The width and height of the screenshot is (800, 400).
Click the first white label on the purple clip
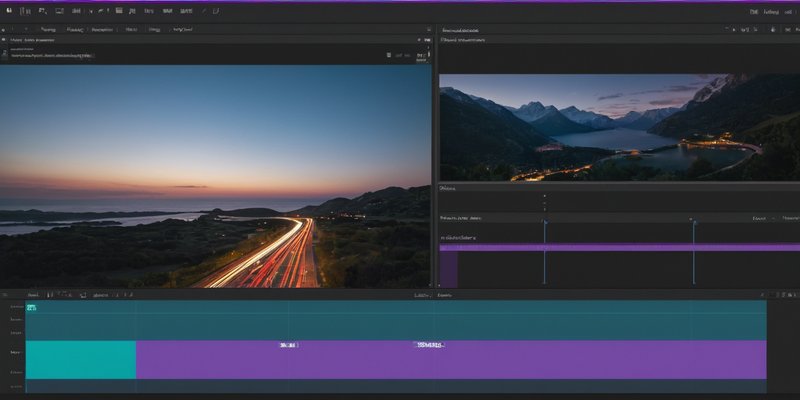(x=288, y=345)
